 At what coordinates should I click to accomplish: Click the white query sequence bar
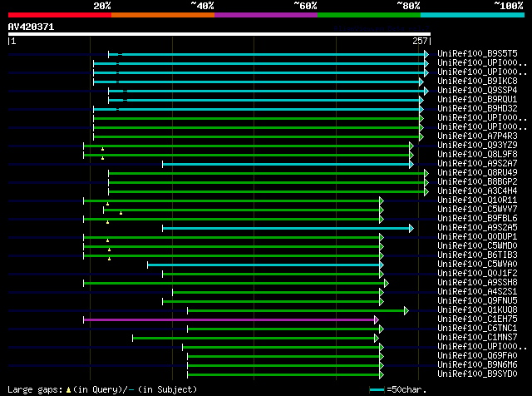[219, 34]
